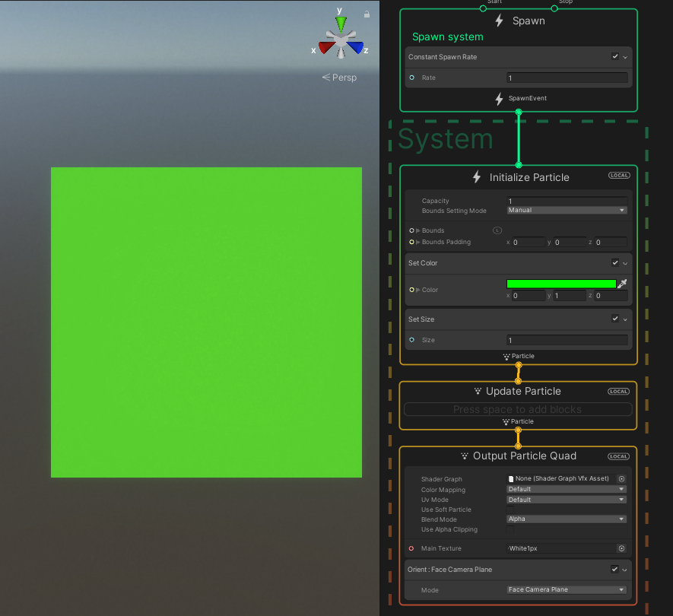Collapse the Constant Spawn Rate block chevron
This screenshot has height=616, width=673.
[x=625, y=57]
